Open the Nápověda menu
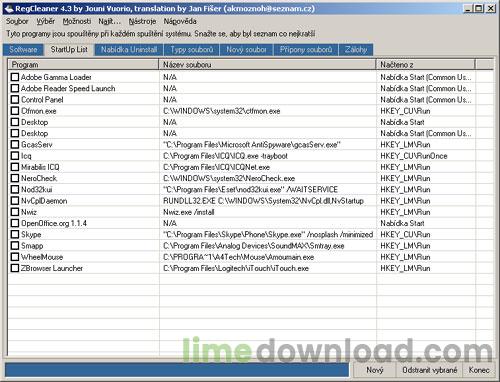 (180, 21)
